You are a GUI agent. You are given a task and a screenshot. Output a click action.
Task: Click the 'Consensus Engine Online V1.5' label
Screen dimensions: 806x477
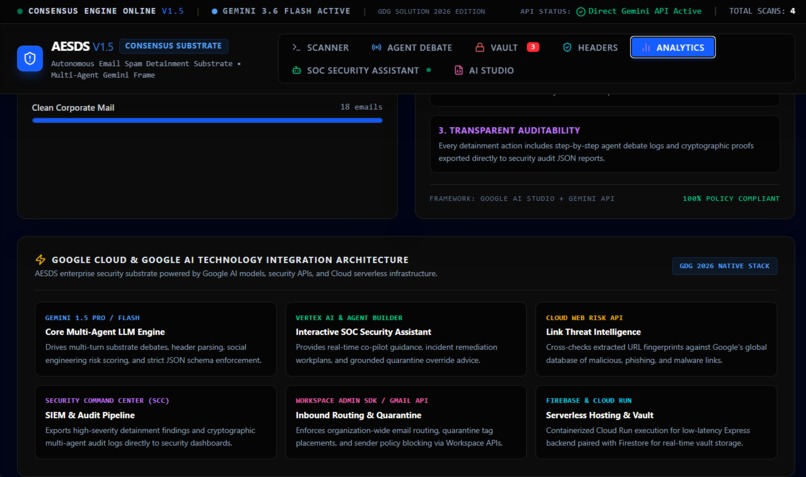tap(106, 11)
